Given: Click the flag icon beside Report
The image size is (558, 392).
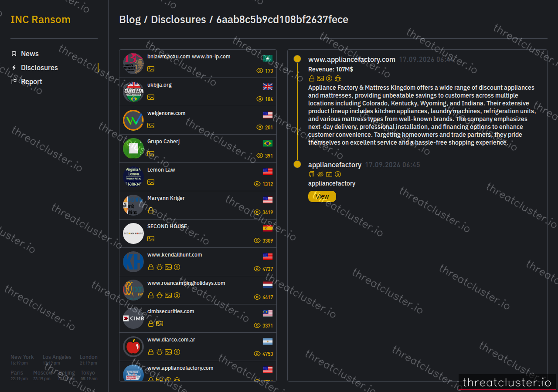Looking at the screenshot, I should pos(14,81).
